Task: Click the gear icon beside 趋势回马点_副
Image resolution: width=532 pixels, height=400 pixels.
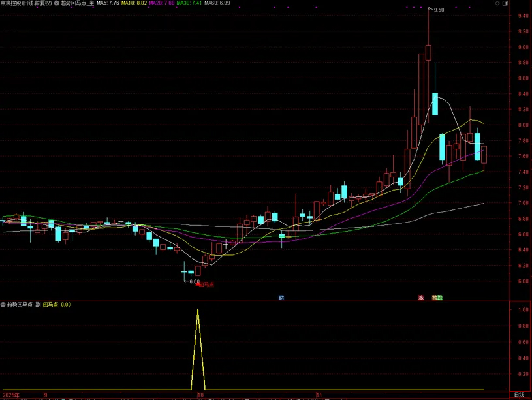Action: click(x=3, y=304)
